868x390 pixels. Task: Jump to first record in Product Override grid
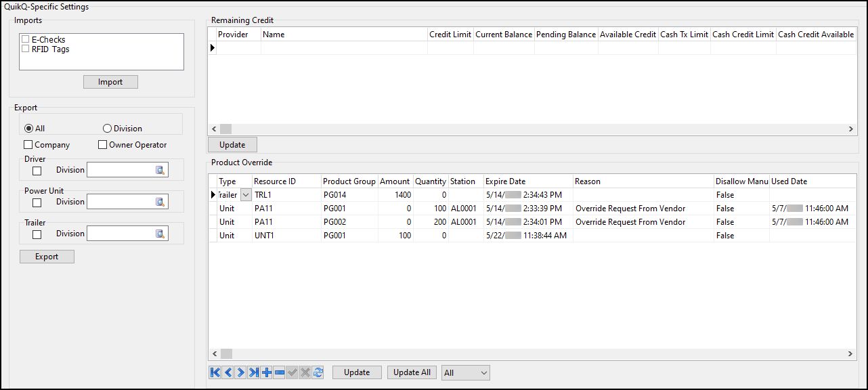pos(215,372)
